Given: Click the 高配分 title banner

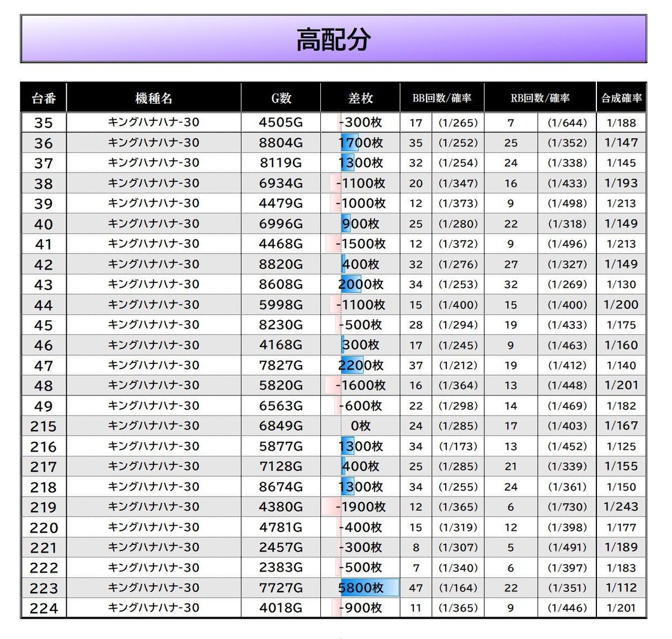Looking at the screenshot, I should tap(334, 39).
